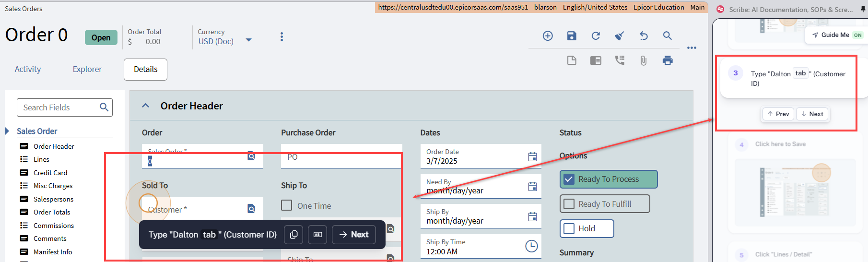Toggle the Guide Me ON switch
The height and width of the screenshot is (262, 868).
tap(858, 35)
